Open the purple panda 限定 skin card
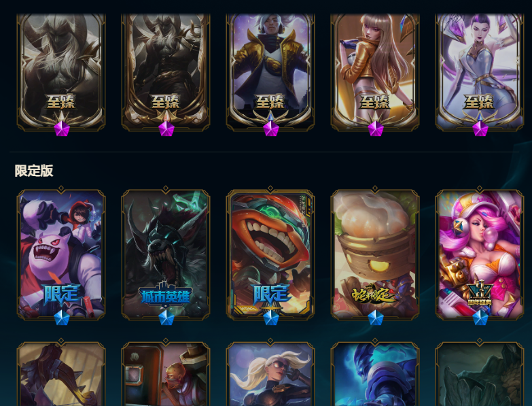532x406 pixels. coord(61,254)
